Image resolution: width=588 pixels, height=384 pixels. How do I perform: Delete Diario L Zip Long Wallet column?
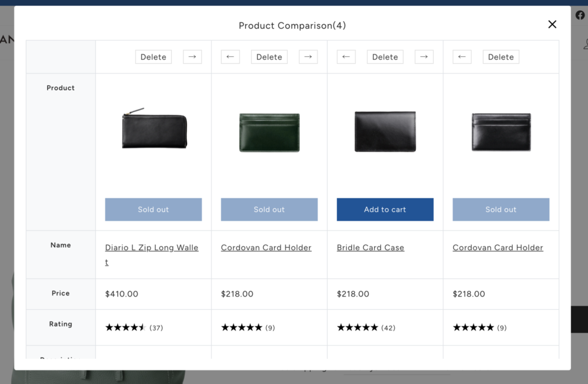coord(153,57)
